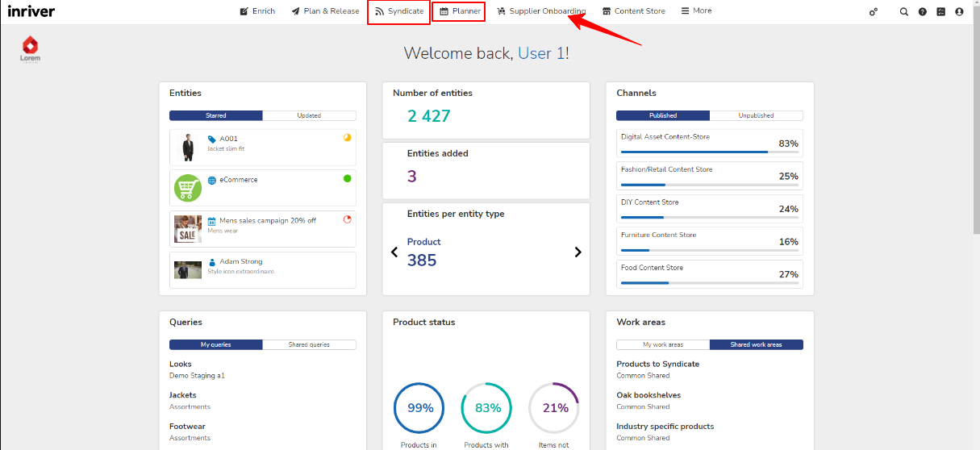This screenshot has width=980, height=450.
Task: Show My queries
Action: click(216, 344)
